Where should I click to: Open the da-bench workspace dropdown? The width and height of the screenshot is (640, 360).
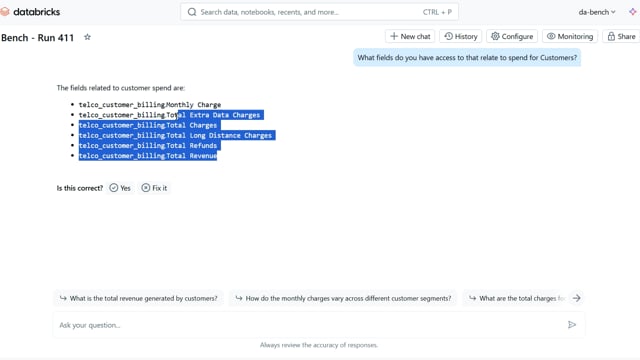(x=597, y=12)
